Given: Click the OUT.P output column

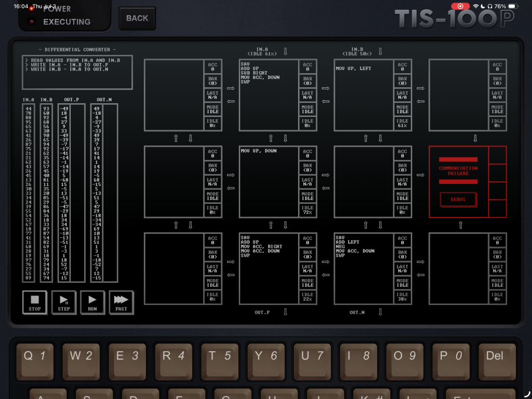Looking at the screenshot, I should tap(71, 193).
